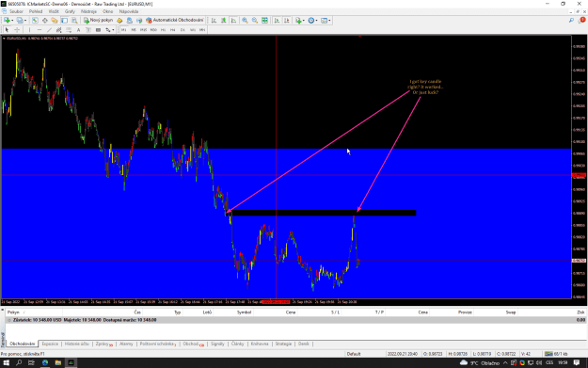This screenshot has height=368, width=588.
Task: Switch to M1 timeframe
Action: click(123, 29)
